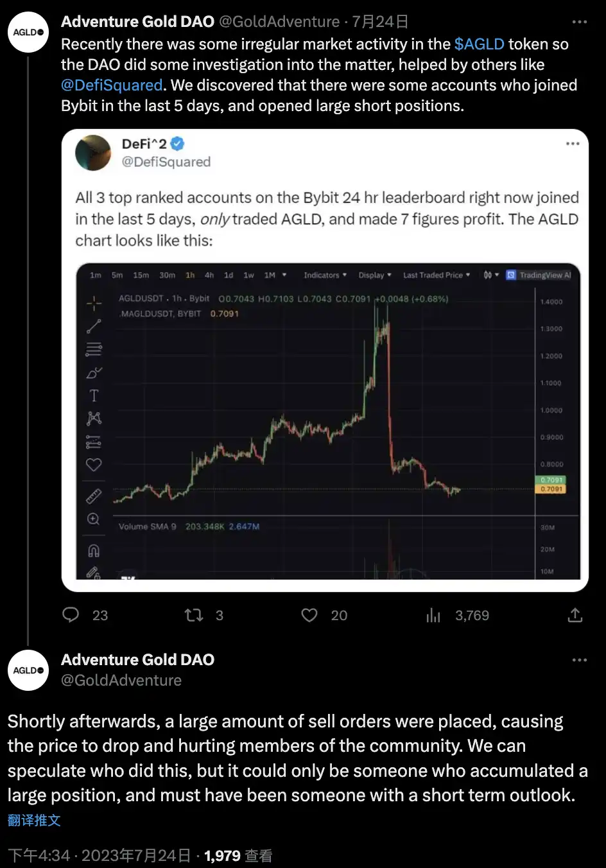The width and height of the screenshot is (606, 868).
Task: Open the Last Traded Price dropdown
Action: point(436,275)
